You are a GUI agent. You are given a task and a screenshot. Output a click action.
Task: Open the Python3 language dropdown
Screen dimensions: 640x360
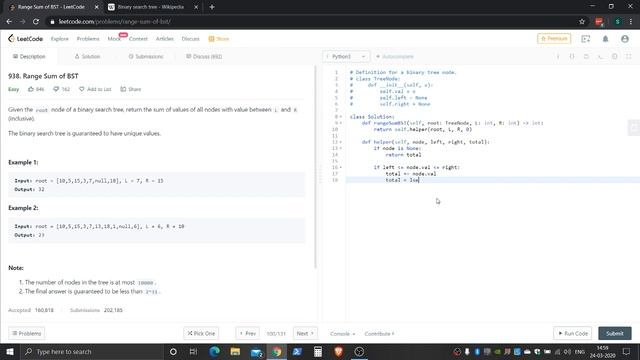point(346,56)
